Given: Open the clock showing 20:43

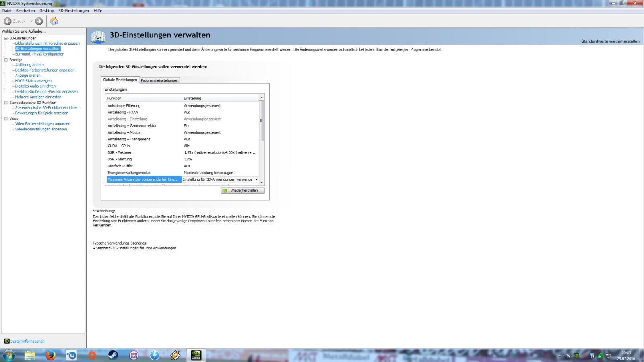Looking at the screenshot, I should tap(626, 356).
